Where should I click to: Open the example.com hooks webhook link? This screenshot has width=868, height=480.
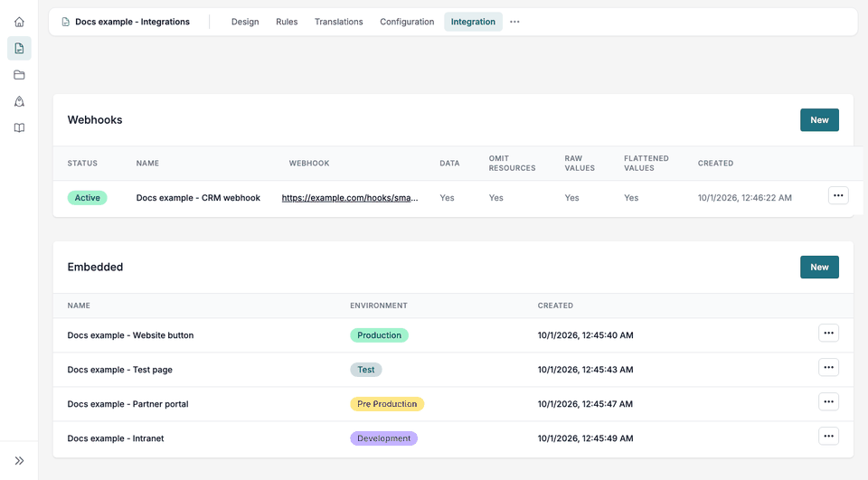350,198
